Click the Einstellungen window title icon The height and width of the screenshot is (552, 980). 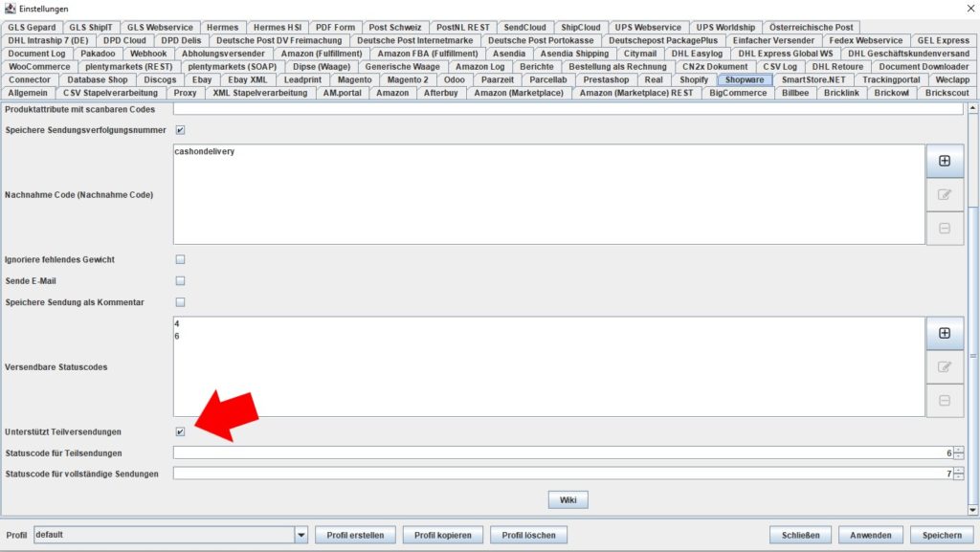tap(10, 9)
